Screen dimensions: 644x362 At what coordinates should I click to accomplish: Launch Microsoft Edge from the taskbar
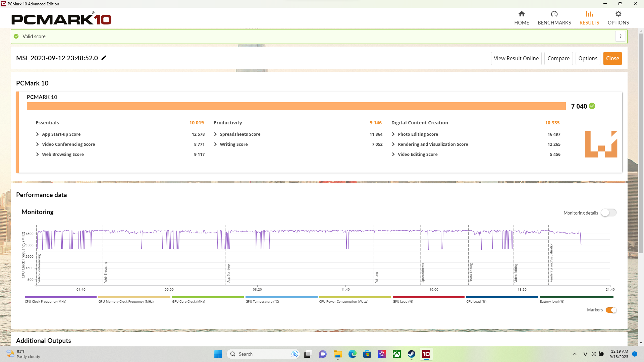point(352,354)
